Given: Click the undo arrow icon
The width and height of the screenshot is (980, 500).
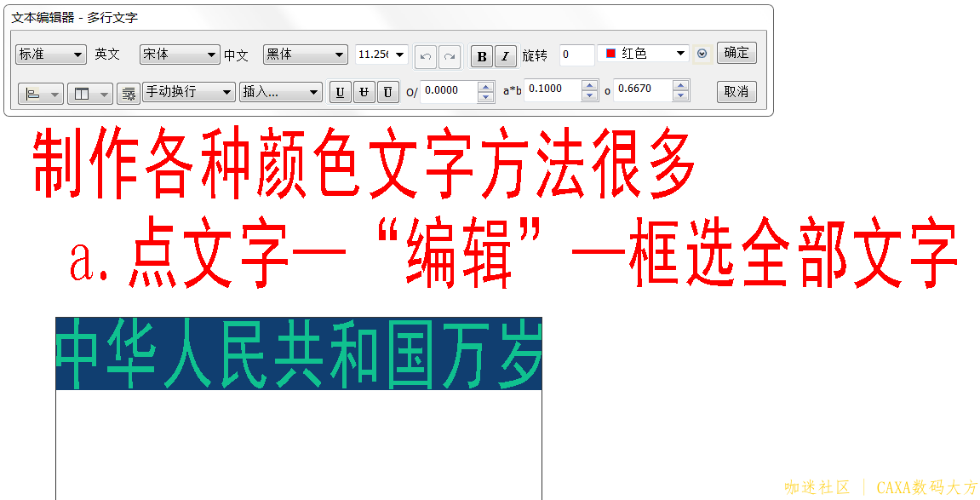Looking at the screenshot, I should [427, 56].
